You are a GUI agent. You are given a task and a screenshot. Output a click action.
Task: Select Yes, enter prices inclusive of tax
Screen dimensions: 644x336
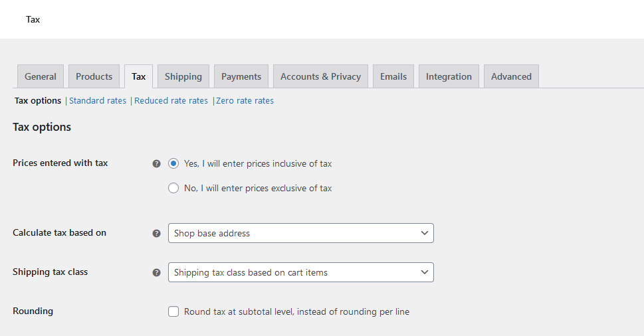173,163
